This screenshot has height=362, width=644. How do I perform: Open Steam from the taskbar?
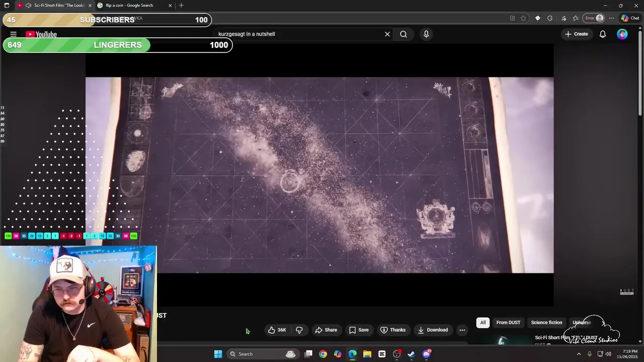pyautogui.click(x=412, y=354)
